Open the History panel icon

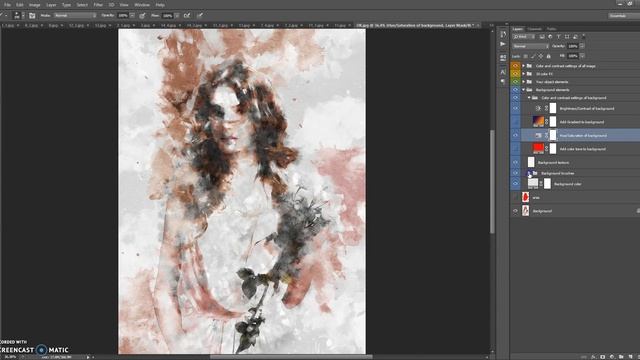(503, 34)
